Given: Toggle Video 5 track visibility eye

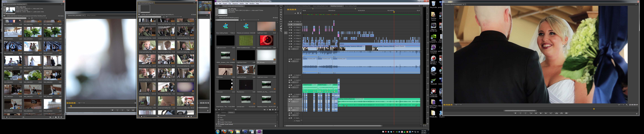Looking at the screenshot, I should (x=289, y=36).
